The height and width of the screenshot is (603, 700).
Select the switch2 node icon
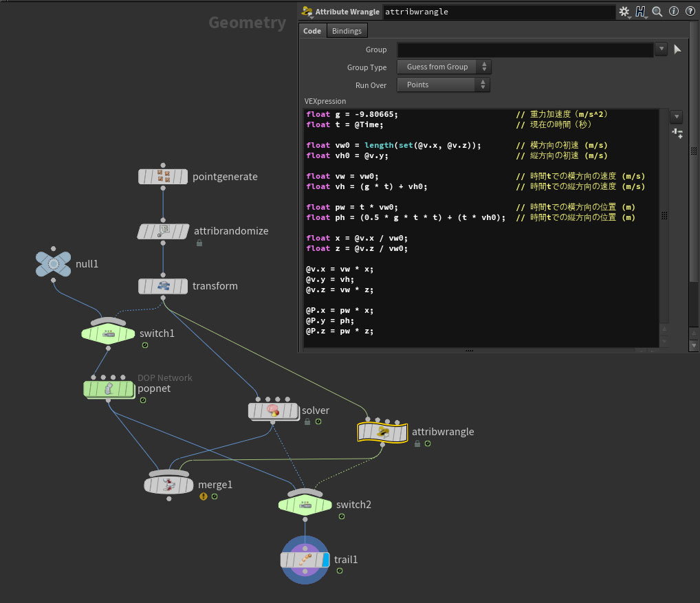[x=305, y=505]
